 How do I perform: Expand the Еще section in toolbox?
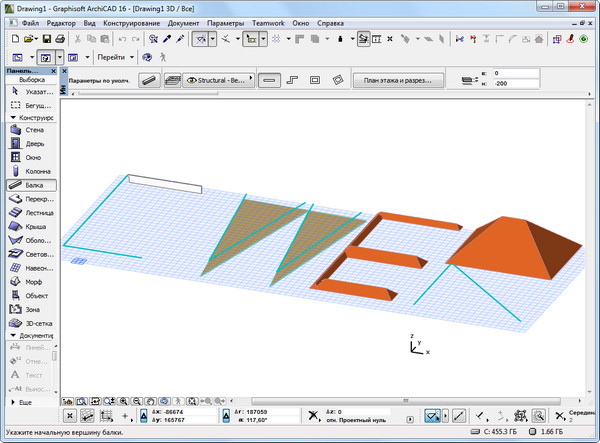click(24, 401)
